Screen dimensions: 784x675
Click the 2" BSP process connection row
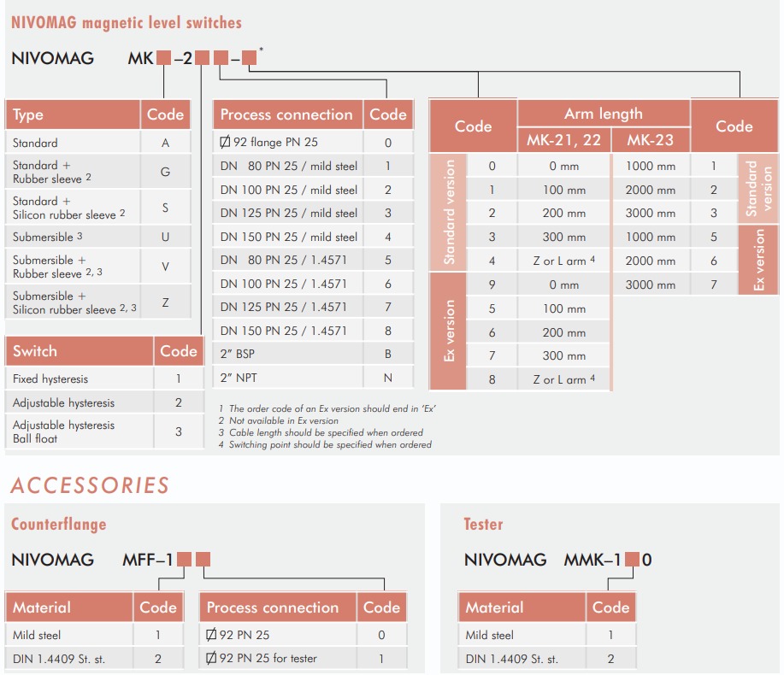[313, 354]
